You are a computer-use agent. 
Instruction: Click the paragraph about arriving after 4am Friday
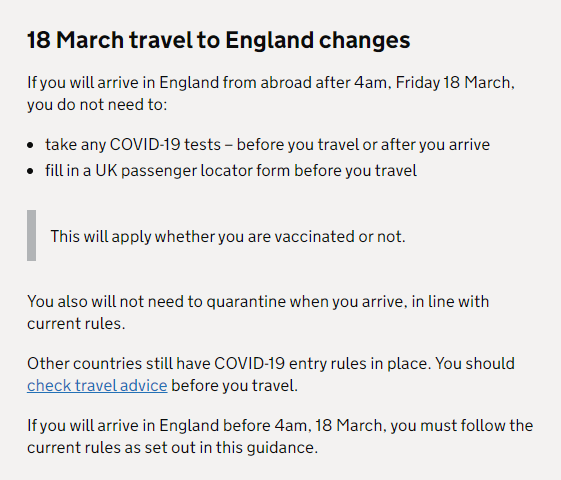click(271, 94)
